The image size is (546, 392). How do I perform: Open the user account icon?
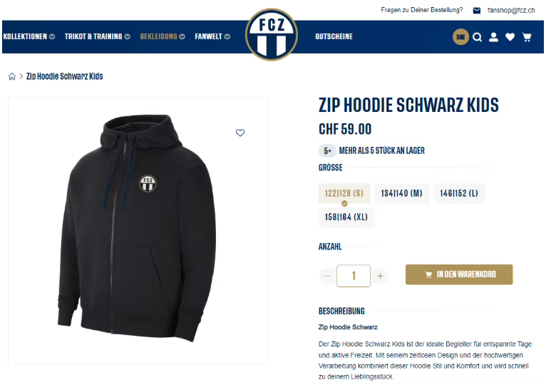tap(493, 37)
